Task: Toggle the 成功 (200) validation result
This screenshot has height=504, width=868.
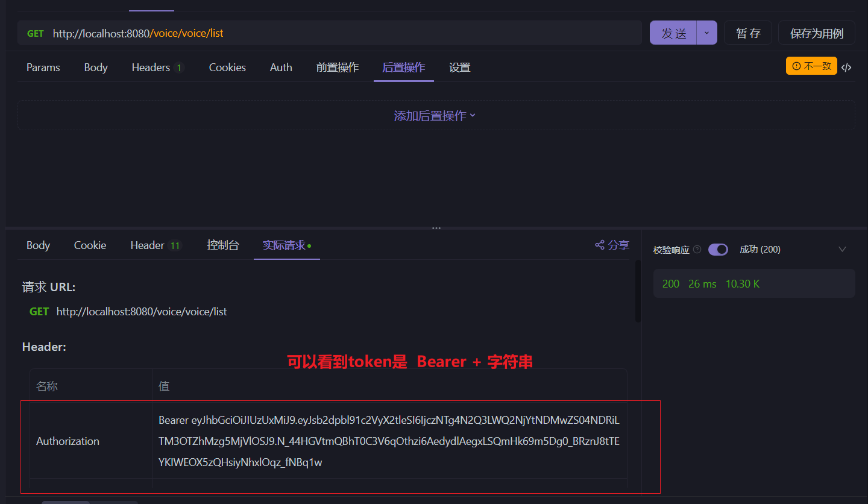Action: (759, 249)
